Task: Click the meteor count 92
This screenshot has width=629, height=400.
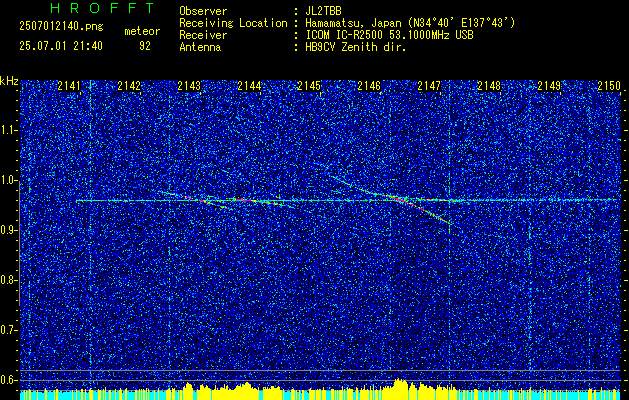Action: (145, 46)
